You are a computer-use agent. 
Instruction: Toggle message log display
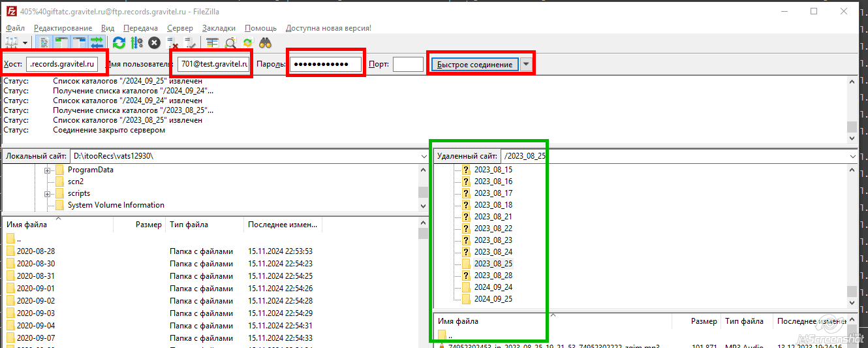click(44, 43)
